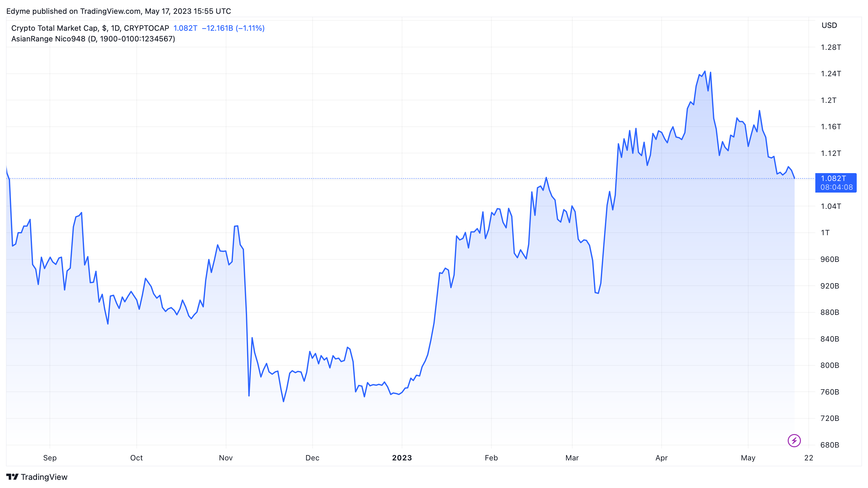The image size is (868, 488).
Task: Click the USD currency label
Action: click(829, 25)
